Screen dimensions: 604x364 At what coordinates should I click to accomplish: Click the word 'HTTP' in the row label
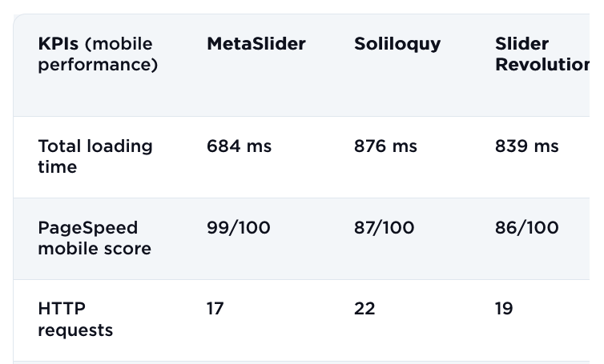point(62,309)
